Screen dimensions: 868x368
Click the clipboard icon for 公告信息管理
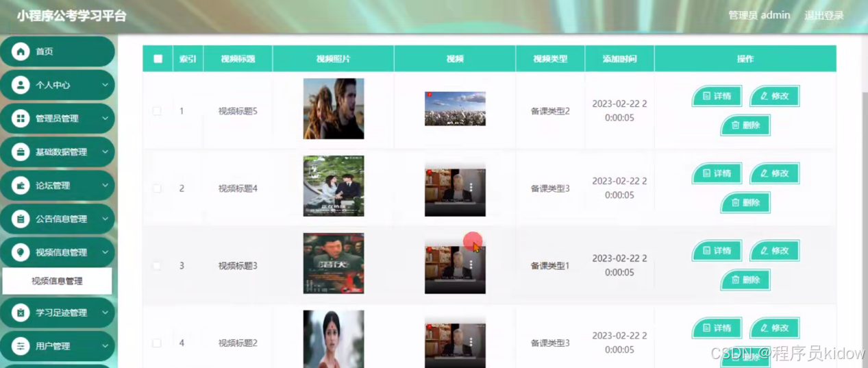[x=21, y=219]
